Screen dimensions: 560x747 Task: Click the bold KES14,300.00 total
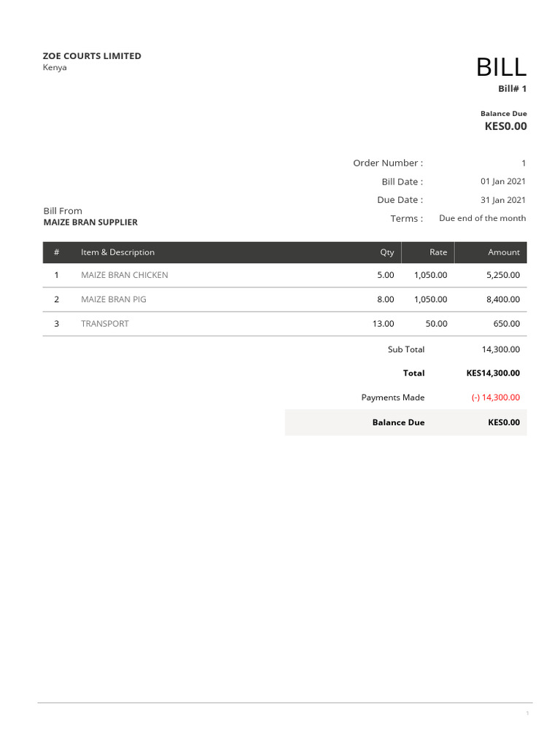coord(493,373)
